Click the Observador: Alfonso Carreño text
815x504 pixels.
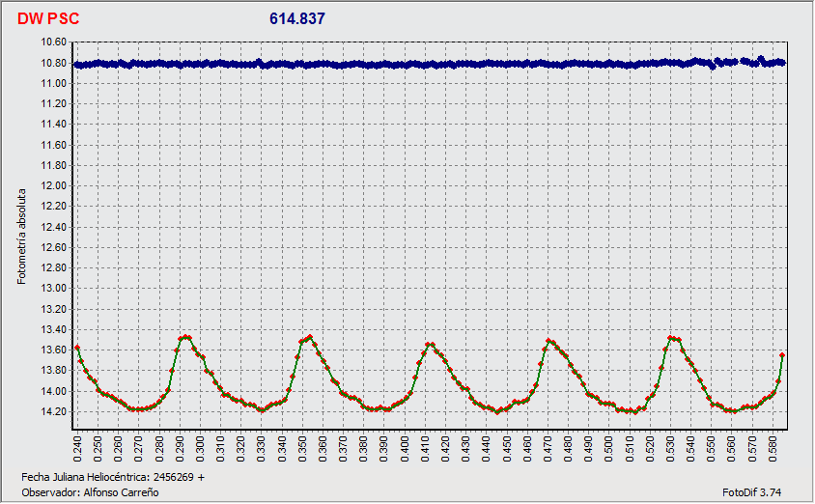90,492
